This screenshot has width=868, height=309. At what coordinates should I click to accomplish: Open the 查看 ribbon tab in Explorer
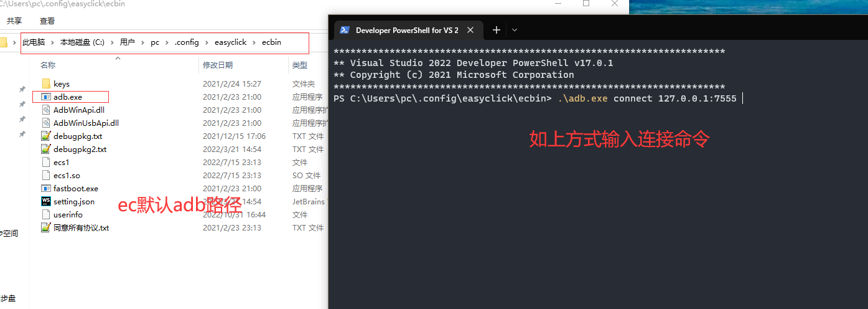coord(47,21)
